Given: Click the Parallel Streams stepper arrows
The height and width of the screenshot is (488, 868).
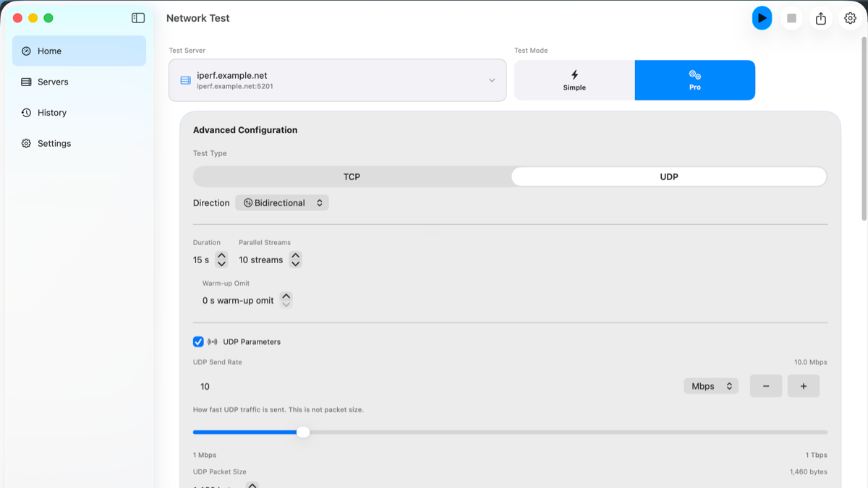Looking at the screenshot, I should 295,260.
